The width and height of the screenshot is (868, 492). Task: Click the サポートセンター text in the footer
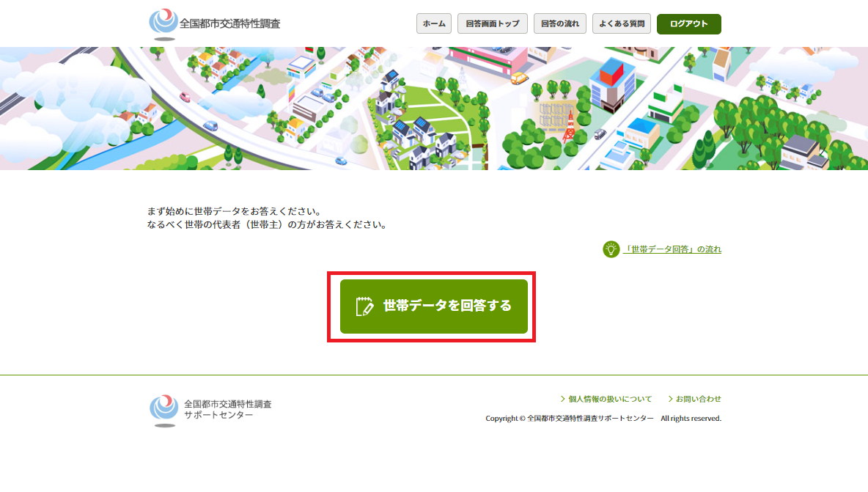pos(218,416)
